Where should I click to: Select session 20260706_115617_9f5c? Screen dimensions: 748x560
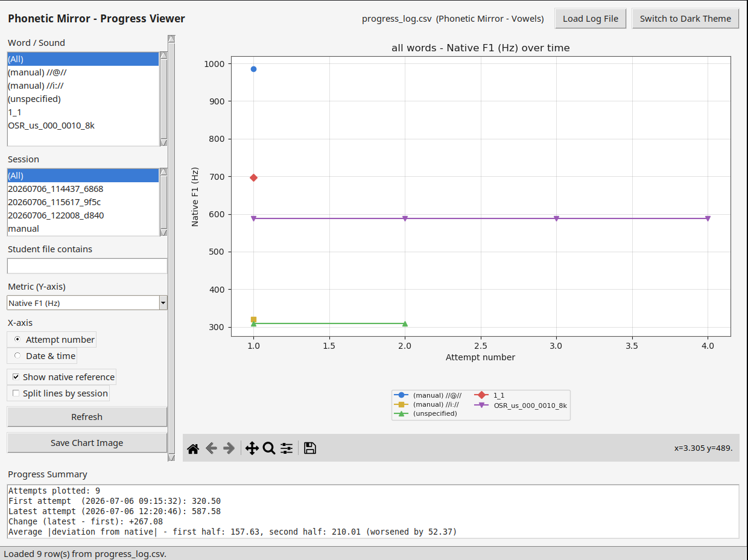[83, 202]
